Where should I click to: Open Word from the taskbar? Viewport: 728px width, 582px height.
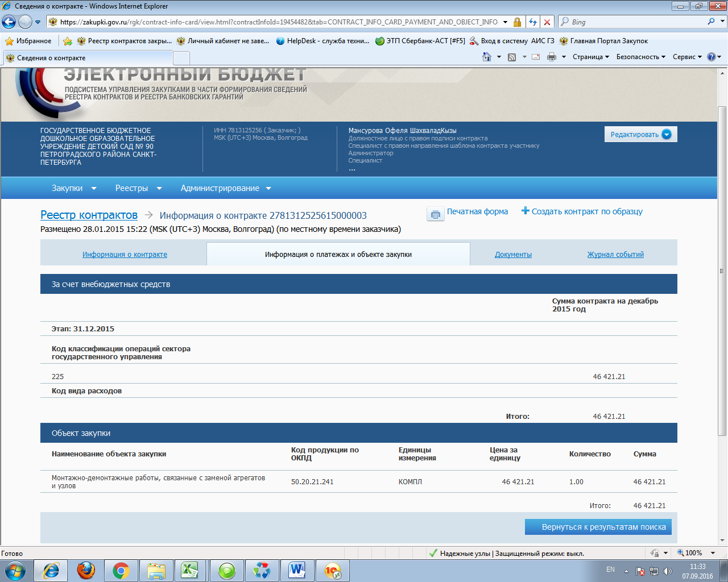[x=297, y=571]
